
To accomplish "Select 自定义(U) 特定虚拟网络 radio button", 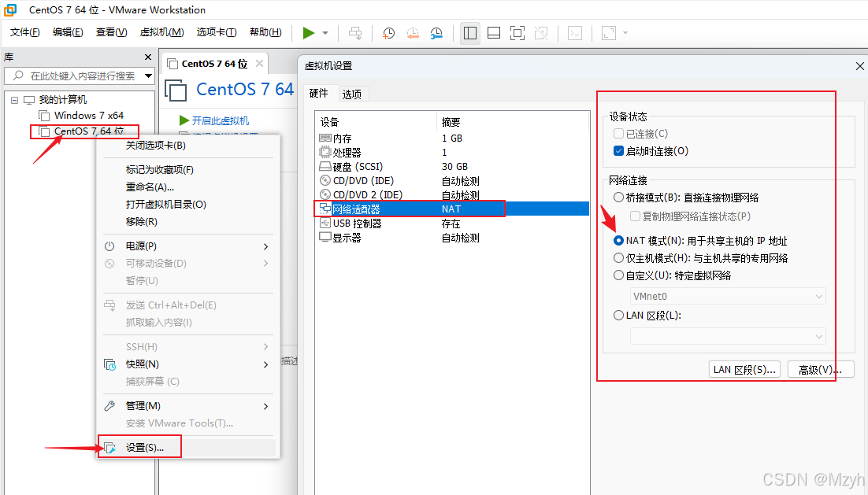I will click(x=619, y=275).
